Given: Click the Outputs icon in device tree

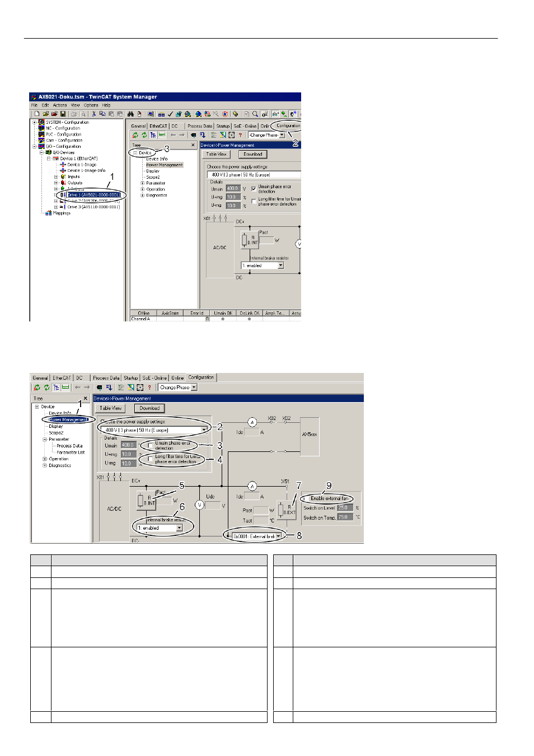Looking at the screenshot, I should (63, 183).
